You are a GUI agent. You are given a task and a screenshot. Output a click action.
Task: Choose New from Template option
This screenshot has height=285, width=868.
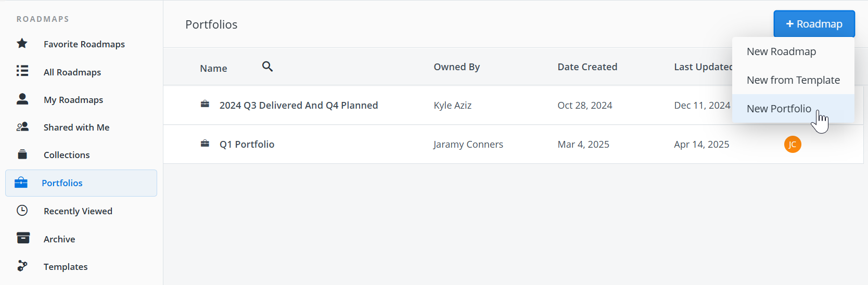point(793,80)
